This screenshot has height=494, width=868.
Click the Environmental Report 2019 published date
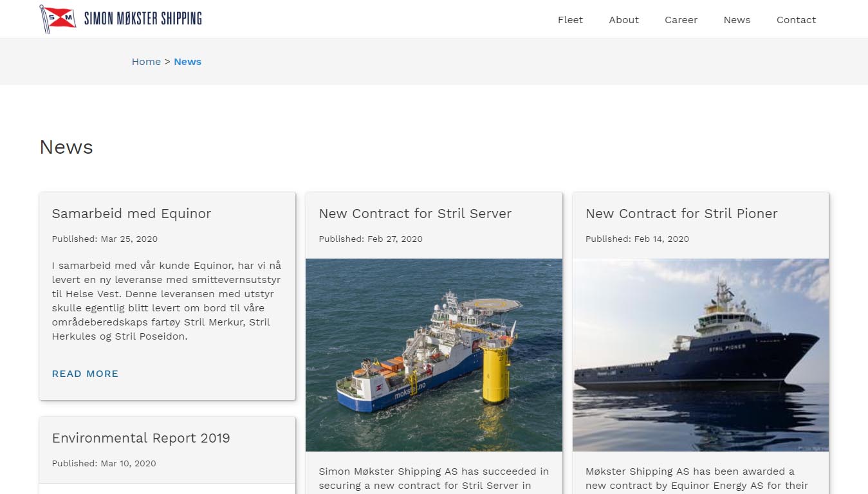(102, 463)
